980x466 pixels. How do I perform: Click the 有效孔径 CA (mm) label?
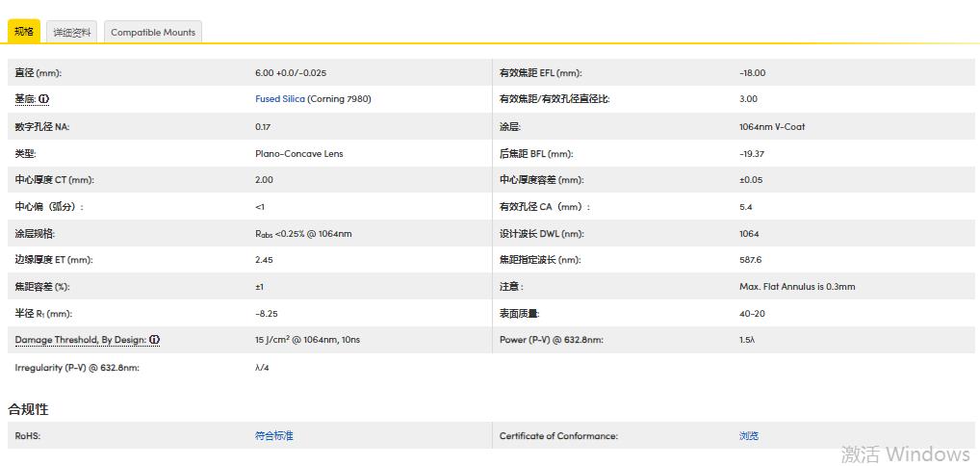pos(544,206)
